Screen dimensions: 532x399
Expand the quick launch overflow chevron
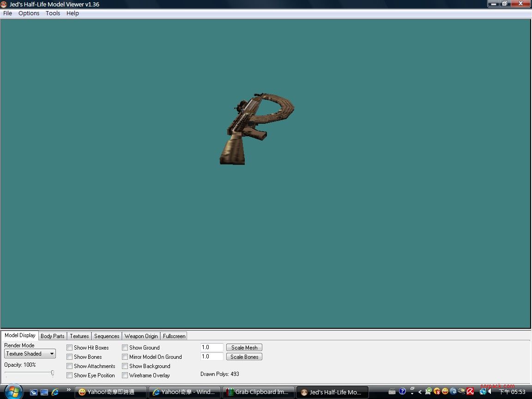(69, 390)
